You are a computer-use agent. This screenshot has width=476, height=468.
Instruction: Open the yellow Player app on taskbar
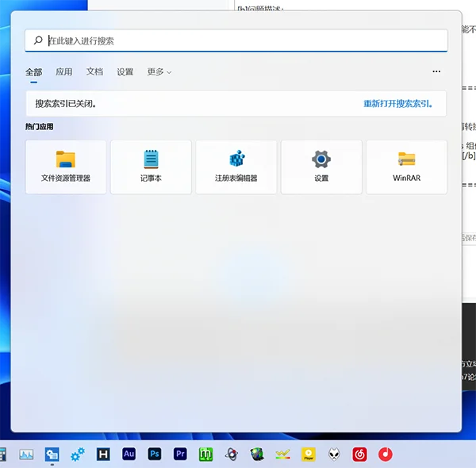click(309, 455)
